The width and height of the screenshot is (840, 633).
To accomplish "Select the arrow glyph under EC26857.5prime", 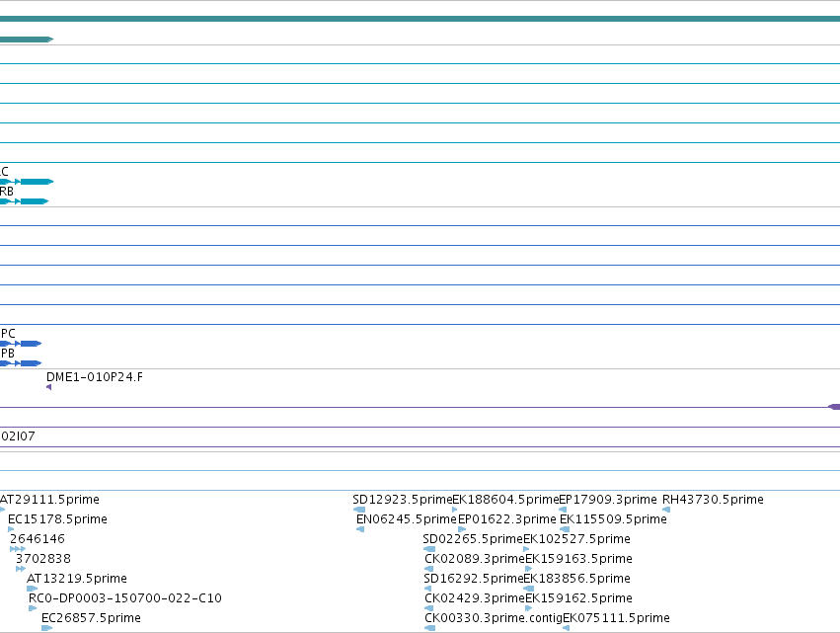I will tap(46, 628).
